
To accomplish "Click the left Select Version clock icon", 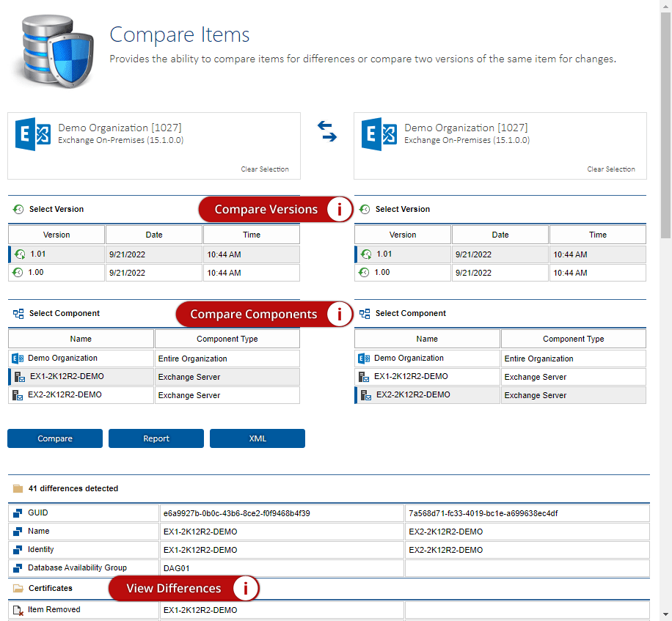I will [x=18, y=210].
